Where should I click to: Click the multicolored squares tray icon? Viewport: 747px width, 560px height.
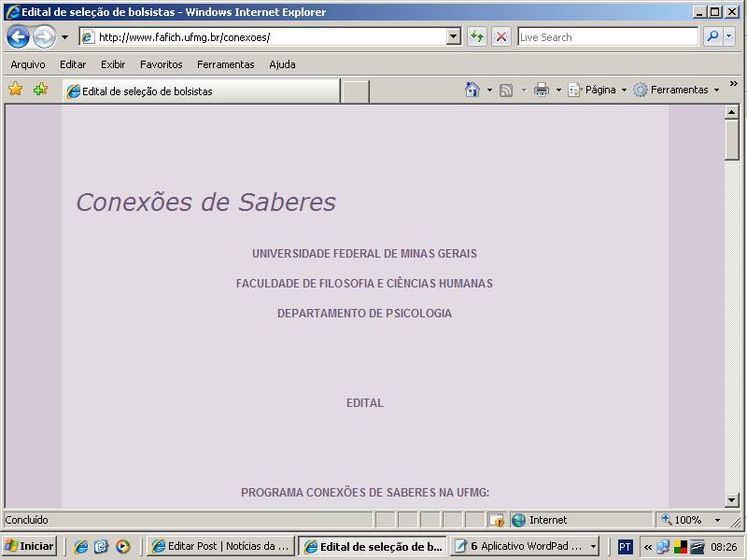[x=681, y=546]
